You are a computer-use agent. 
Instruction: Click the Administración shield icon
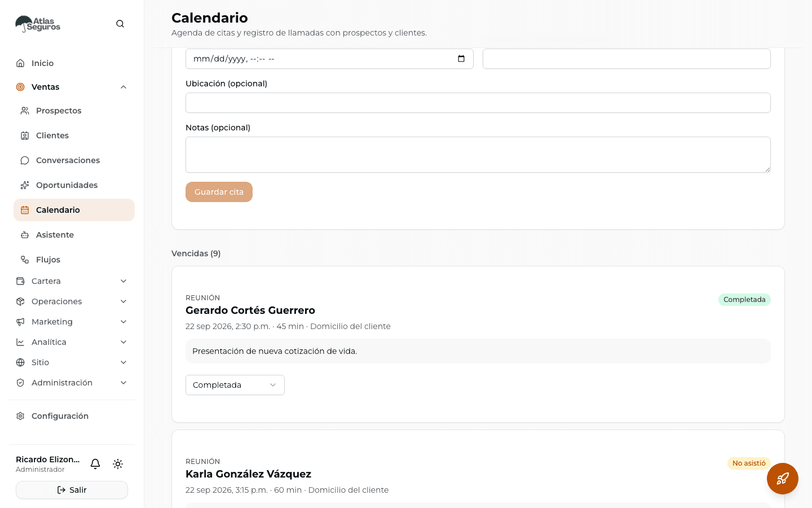click(x=20, y=383)
